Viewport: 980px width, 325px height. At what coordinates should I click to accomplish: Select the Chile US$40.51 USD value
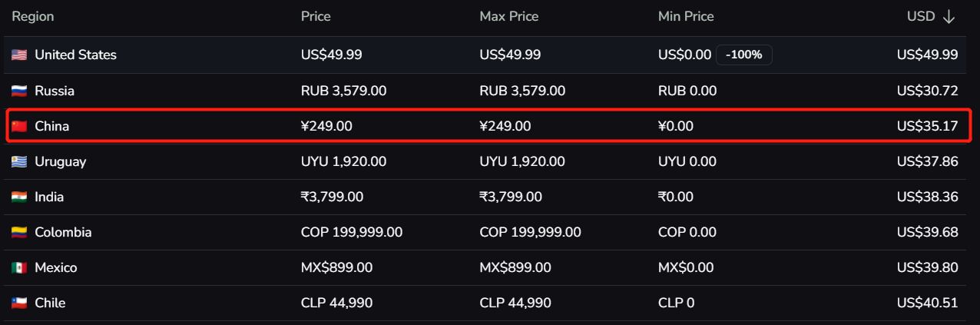927,303
